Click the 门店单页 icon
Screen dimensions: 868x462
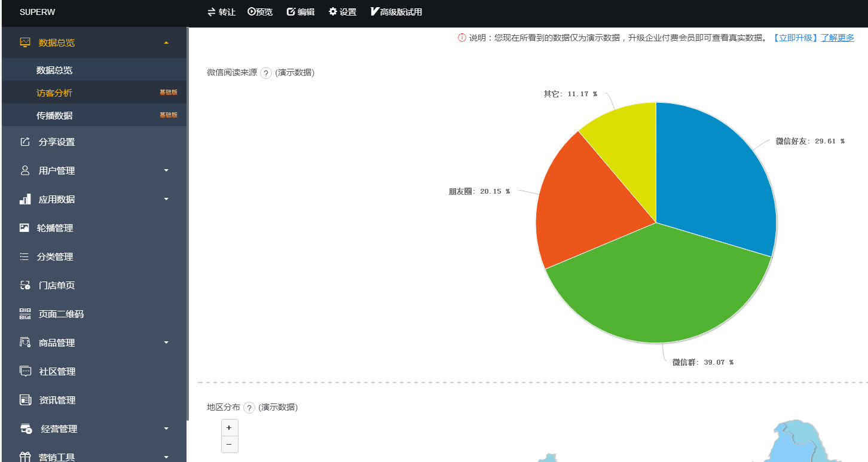pyautogui.click(x=25, y=285)
